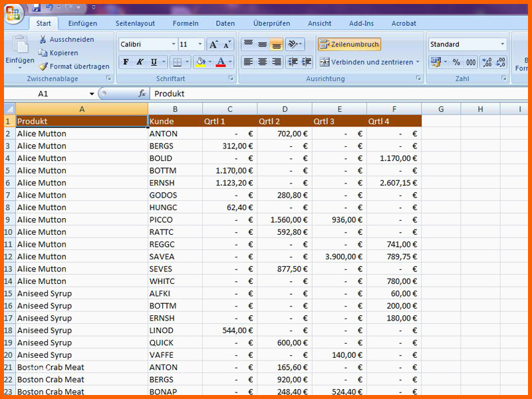Select row 9 header
Screen dimensions: 532x399
click(8, 220)
